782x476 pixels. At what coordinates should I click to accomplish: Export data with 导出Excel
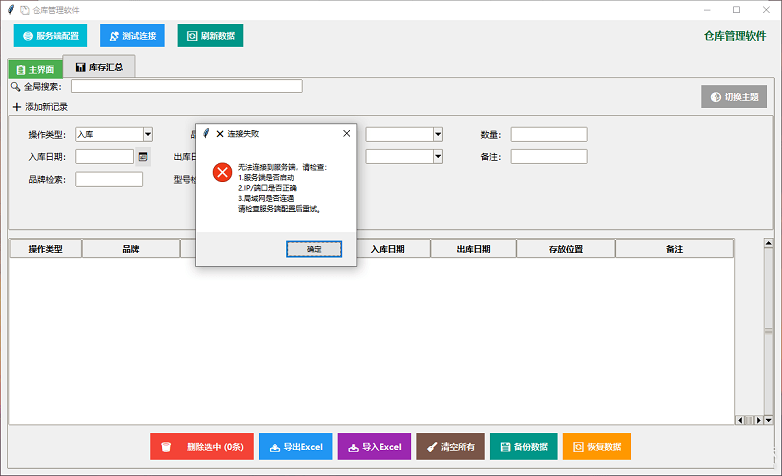pyautogui.click(x=295, y=447)
